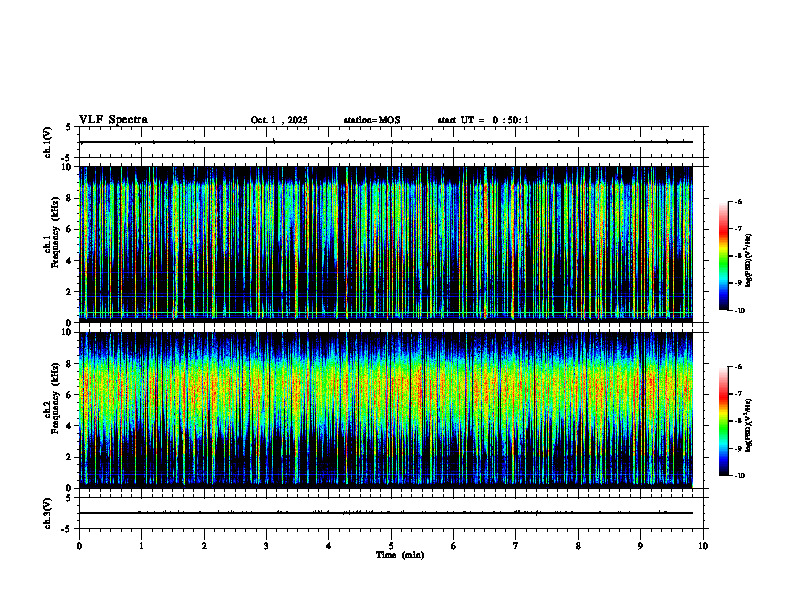The width and height of the screenshot is (792, 612).
Task: Select the "start UT = 0:50:1" text
Action: point(483,120)
